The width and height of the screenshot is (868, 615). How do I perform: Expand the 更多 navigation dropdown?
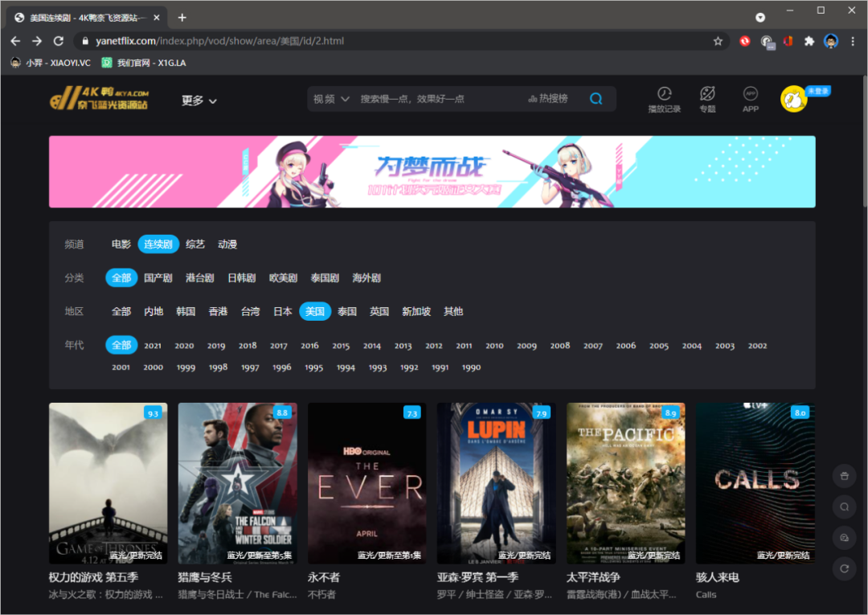pyautogui.click(x=199, y=100)
